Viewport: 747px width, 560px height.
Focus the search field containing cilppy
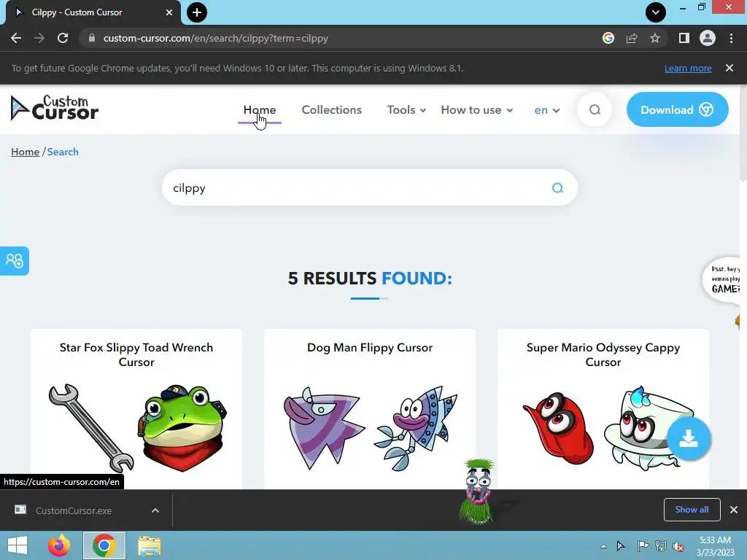click(370, 187)
